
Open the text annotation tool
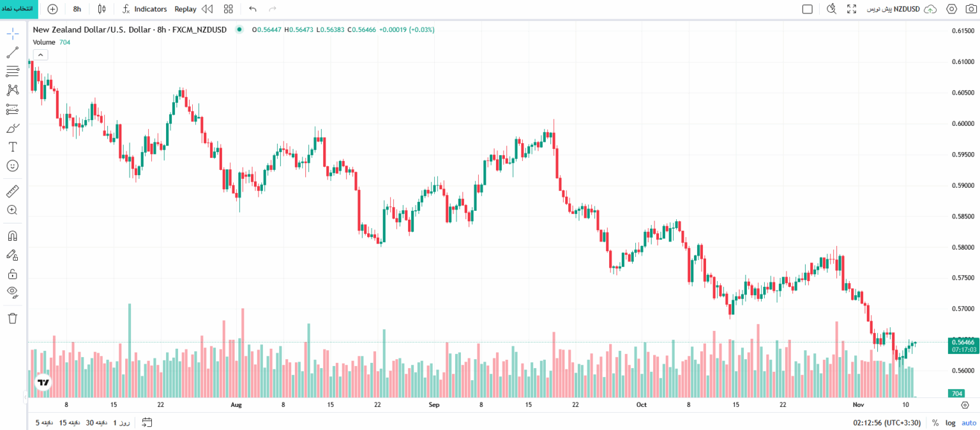click(x=12, y=147)
